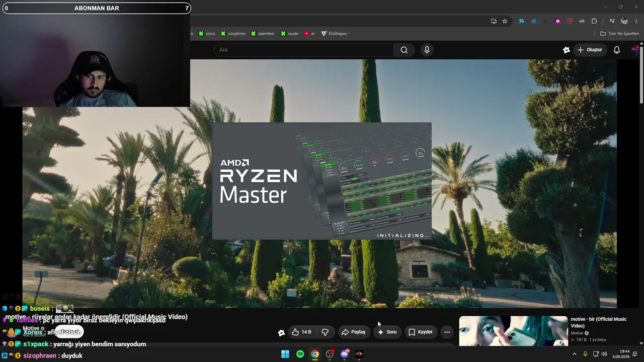The height and width of the screenshot is (362, 644).
Task: Open the EloShapes bookmark
Action: tap(335, 34)
